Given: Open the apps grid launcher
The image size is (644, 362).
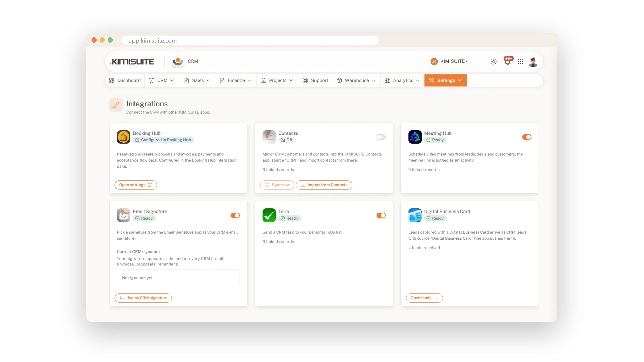Looking at the screenshot, I should 520,62.
